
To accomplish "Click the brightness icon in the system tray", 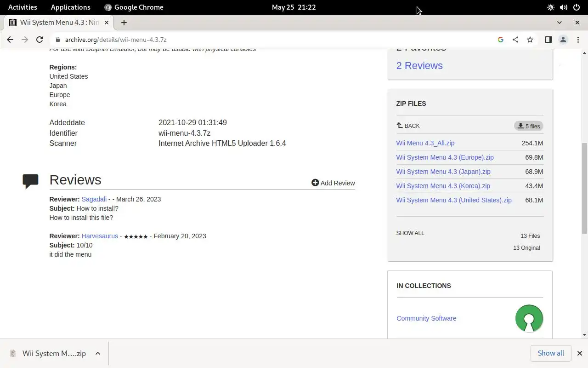I will [x=551, y=7].
